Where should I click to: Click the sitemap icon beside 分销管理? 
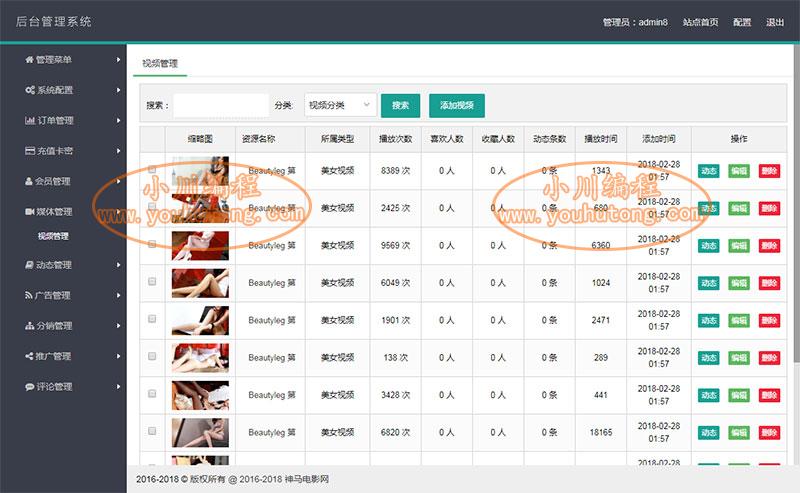[x=30, y=326]
